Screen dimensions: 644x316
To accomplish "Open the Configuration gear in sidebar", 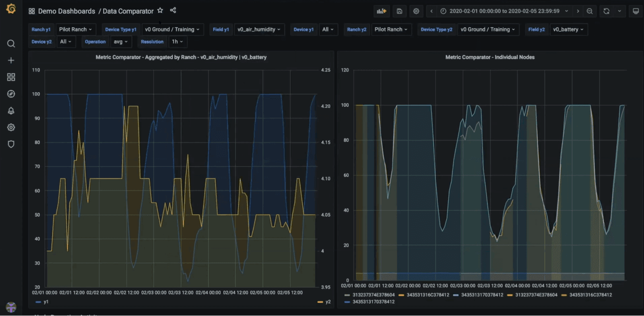I will [x=11, y=127].
